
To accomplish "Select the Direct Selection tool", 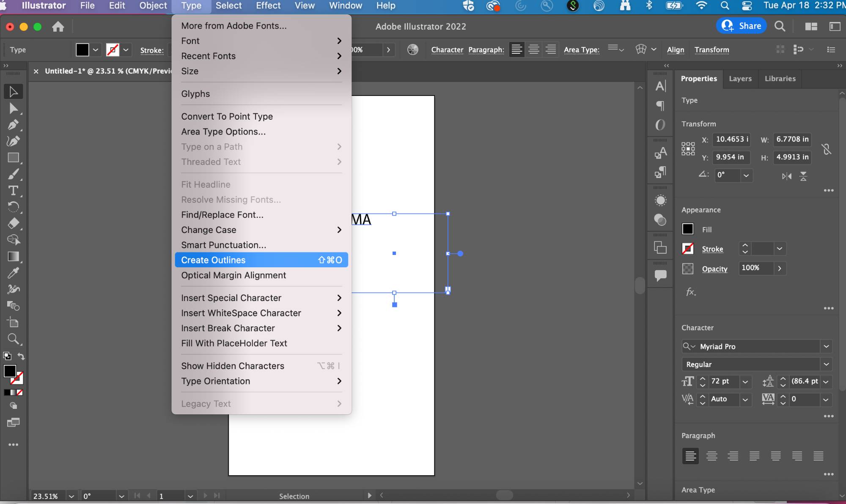I will pyautogui.click(x=13, y=108).
